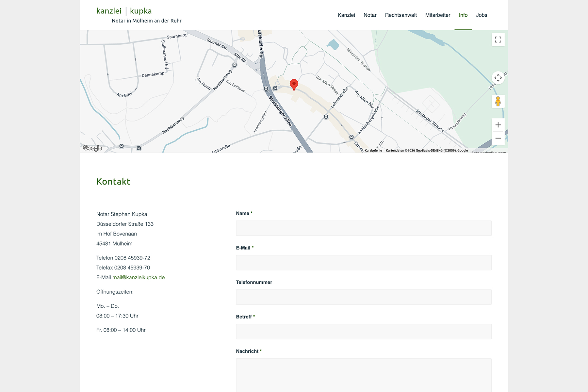Select the Info navigation tab
The height and width of the screenshot is (392, 588).
463,15
